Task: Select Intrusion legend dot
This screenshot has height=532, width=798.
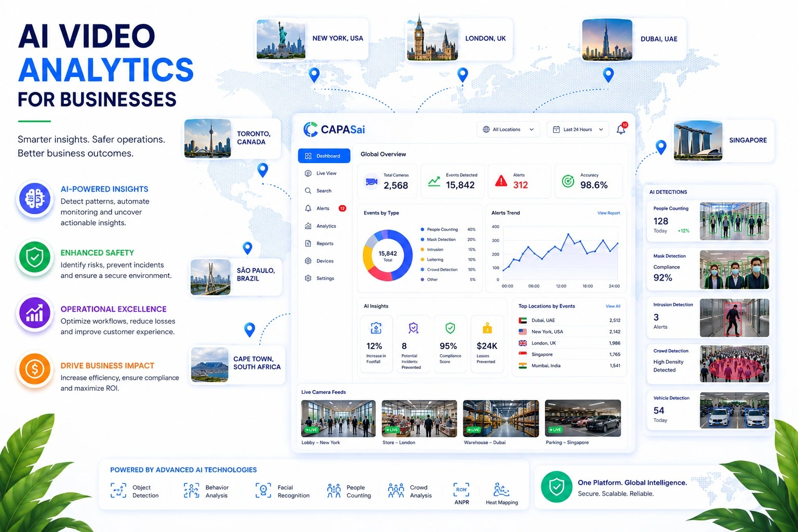Action: click(422, 249)
